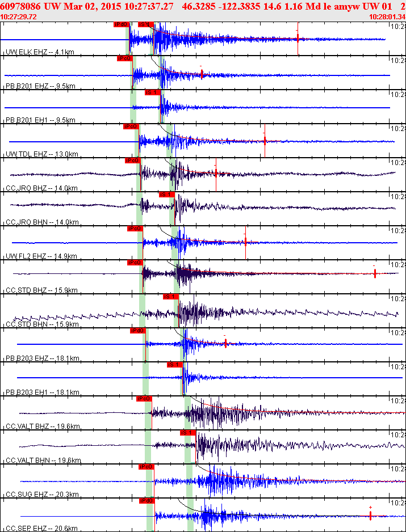Click the iPc0 pick flag on UW FL2 EHZ
Viewport: 406px width, 532px height.
[x=135, y=229]
